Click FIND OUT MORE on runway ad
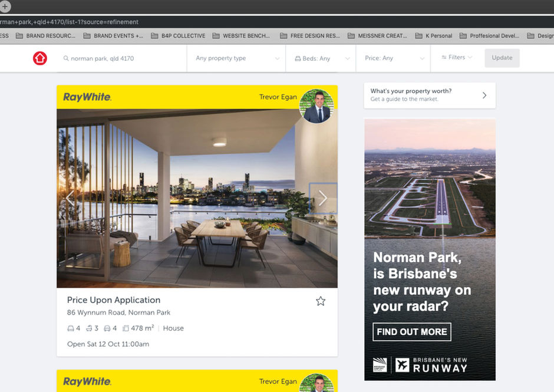 411,332
